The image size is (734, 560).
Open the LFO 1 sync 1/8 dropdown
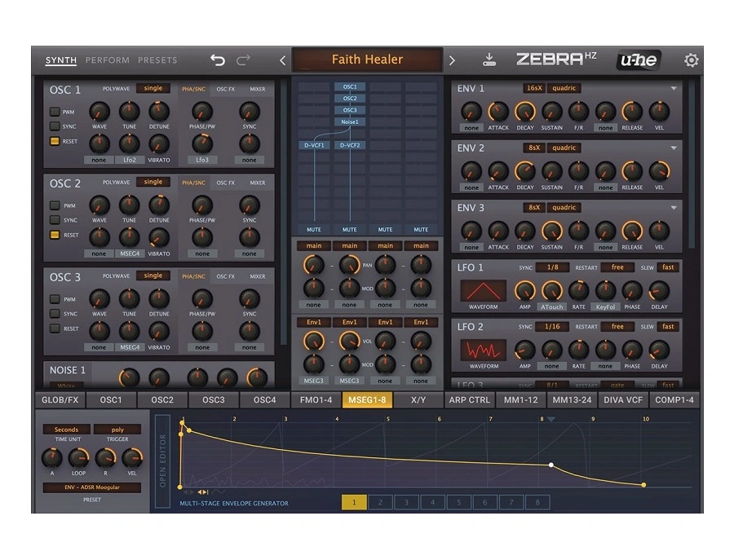click(x=553, y=267)
